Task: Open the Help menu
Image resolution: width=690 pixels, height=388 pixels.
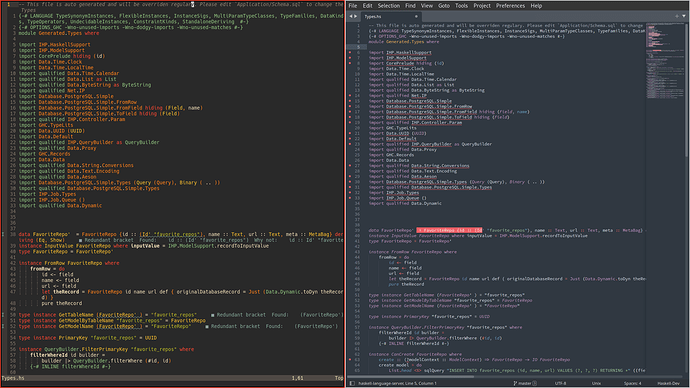Action: pyautogui.click(x=536, y=6)
